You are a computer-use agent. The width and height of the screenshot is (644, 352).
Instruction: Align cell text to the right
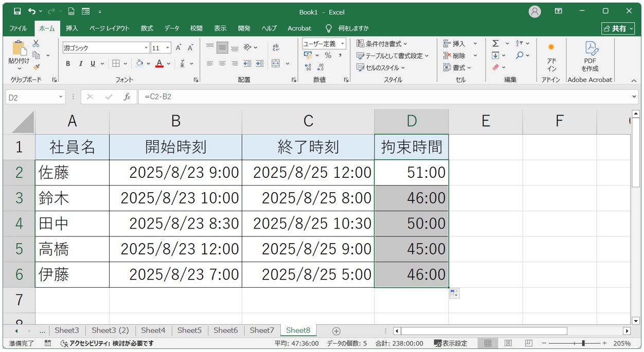pos(235,64)
